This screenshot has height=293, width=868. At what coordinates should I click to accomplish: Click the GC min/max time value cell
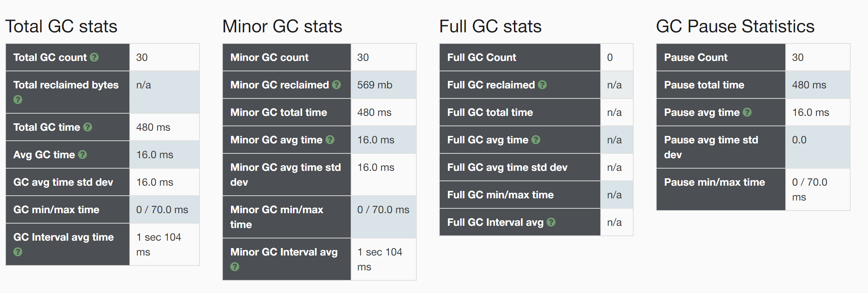coord(164,209)
